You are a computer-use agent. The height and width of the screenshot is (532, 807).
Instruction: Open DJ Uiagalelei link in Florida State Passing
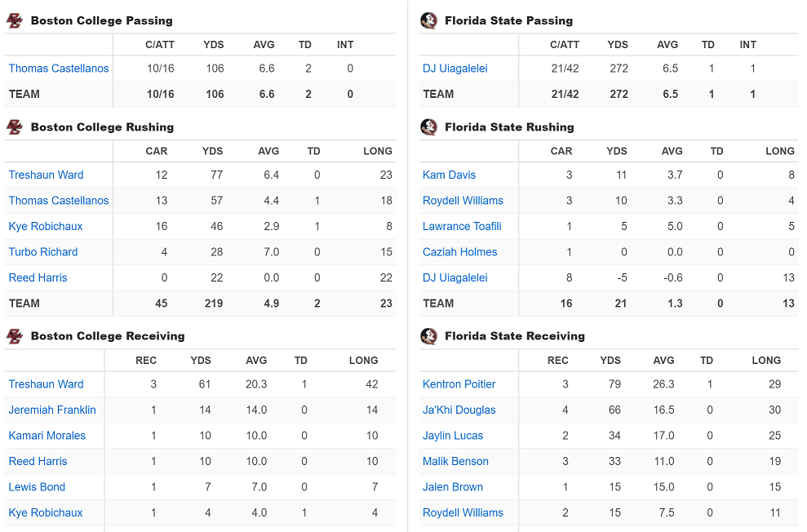point(454,69)
